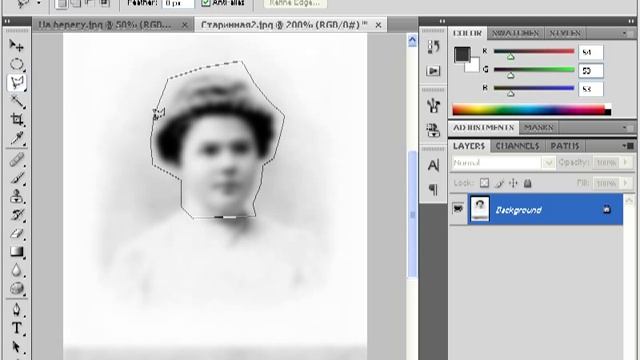The width and height of the screenshot is (640, 360).
Task: Select the Sponge/Dodge tool
Action: pos(16,289)
